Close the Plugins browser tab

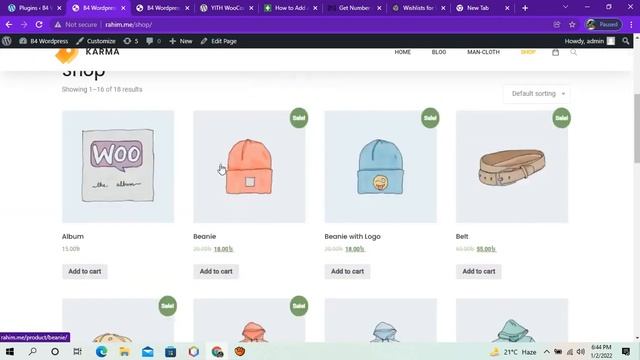[59, 8]
